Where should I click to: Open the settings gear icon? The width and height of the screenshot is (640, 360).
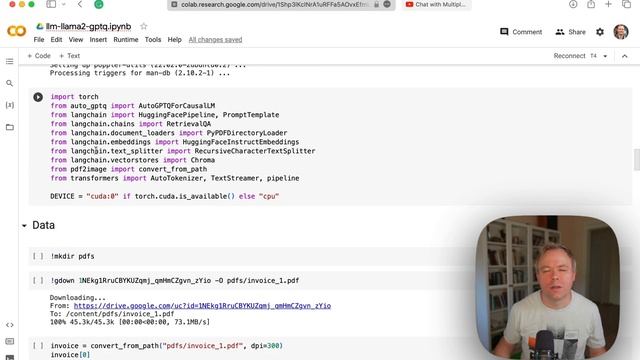point(600,32)
